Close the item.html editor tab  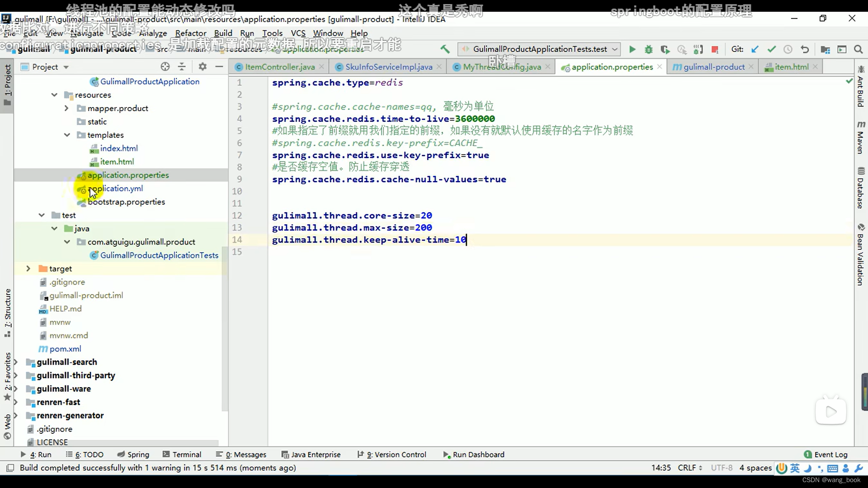815,67
